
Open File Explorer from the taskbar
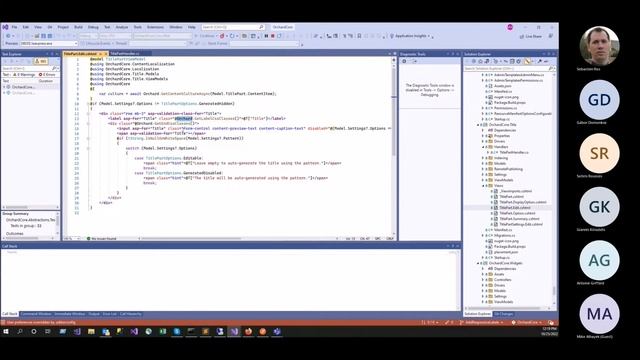pos(91,331)
